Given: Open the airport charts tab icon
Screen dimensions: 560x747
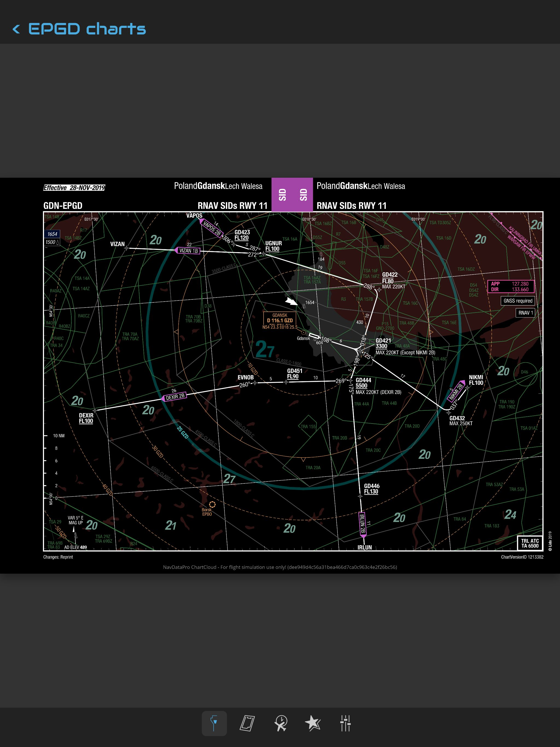Looking at the screenshot, I should point(214,723).
